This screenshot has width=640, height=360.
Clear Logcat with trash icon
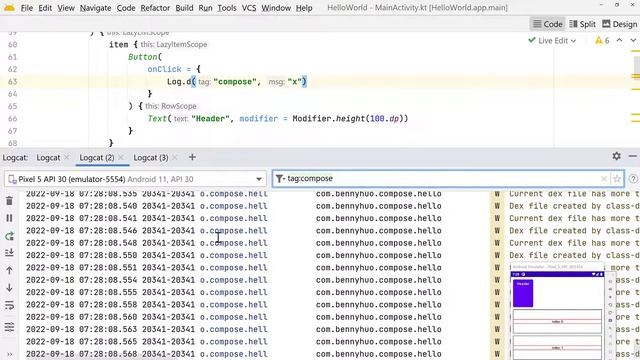(9, 201)
